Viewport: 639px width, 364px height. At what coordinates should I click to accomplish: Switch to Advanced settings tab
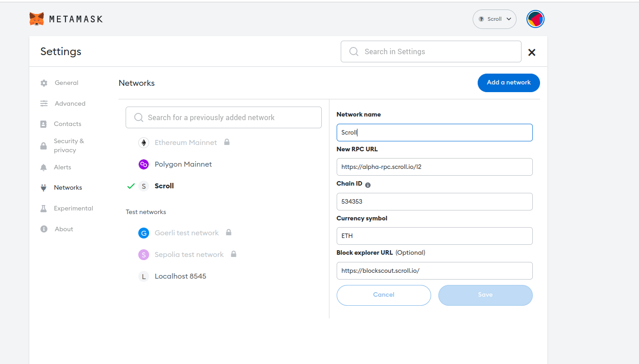pyautogui.click(x=70, y=103)
